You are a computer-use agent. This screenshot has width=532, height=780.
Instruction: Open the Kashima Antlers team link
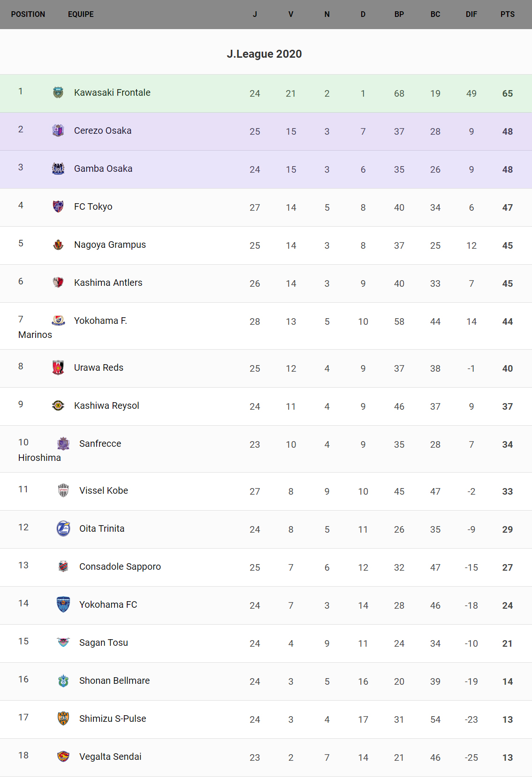pos(108,283)
